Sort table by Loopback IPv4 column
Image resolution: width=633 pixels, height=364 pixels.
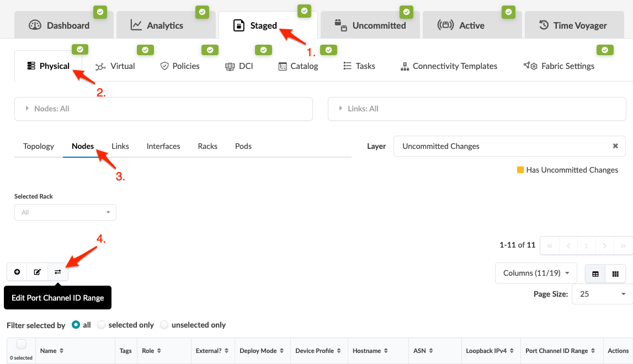point(490,351)
